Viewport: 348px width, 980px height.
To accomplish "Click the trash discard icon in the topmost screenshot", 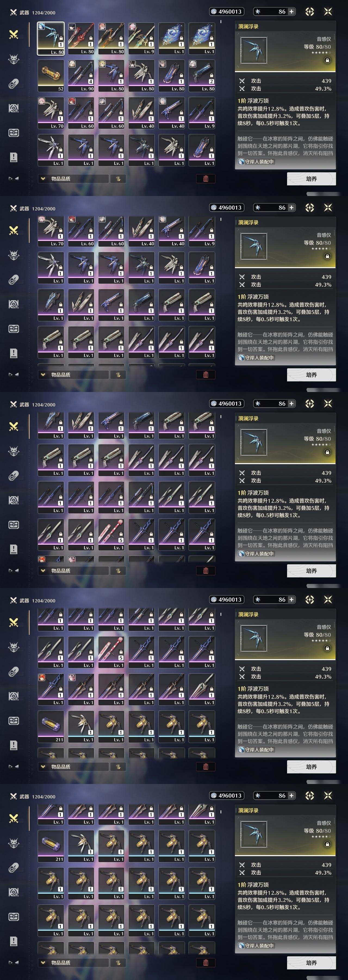I will tap(206, 178).
